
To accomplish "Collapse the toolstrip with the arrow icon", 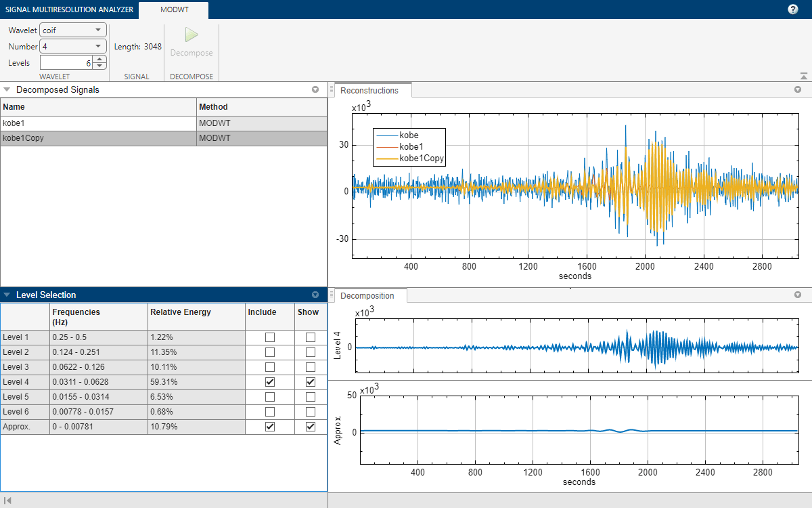I will click(x=803, y=77).
